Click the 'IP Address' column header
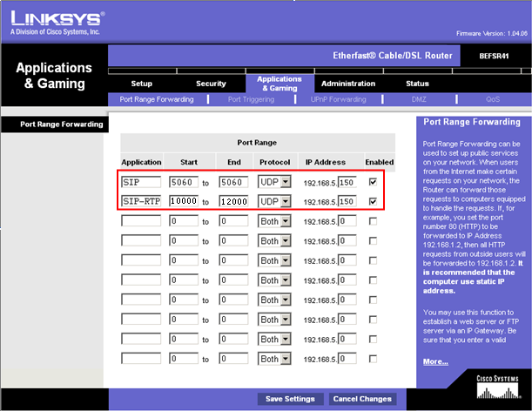Screen dimensions: 532x411 [326, 162]
